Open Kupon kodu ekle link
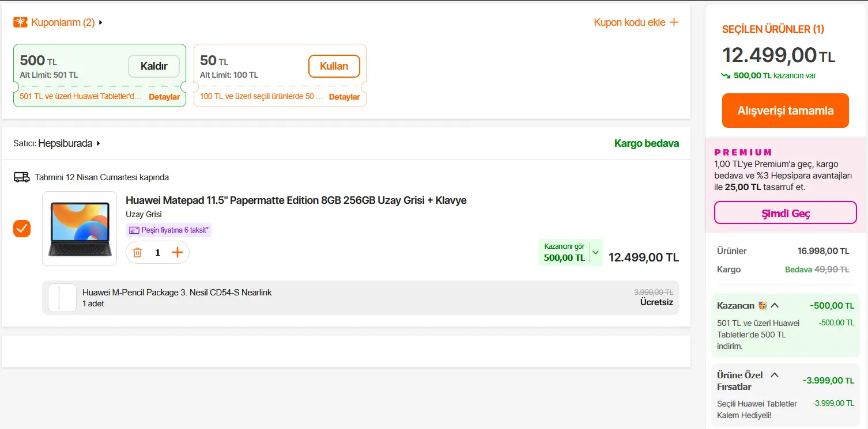Image resolution: width=868 pixels, height=429 pixels. point(629,22)
